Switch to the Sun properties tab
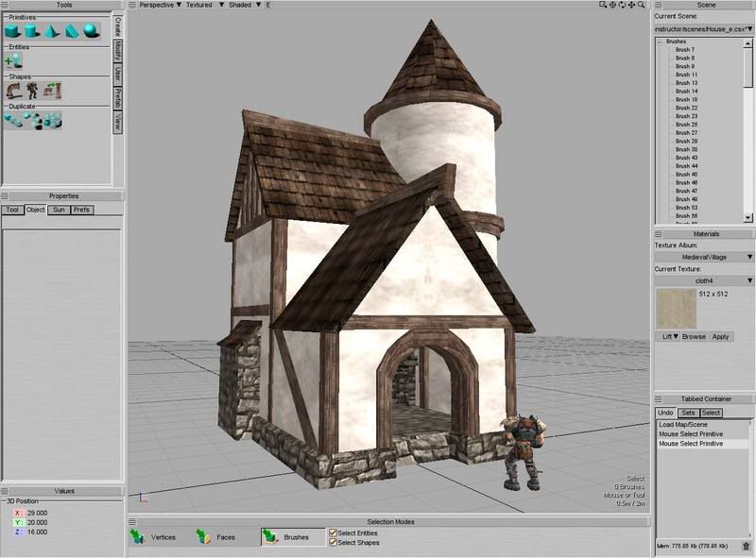Image resolution: width=756 pixels, height=558 pixels. [59, 210]
